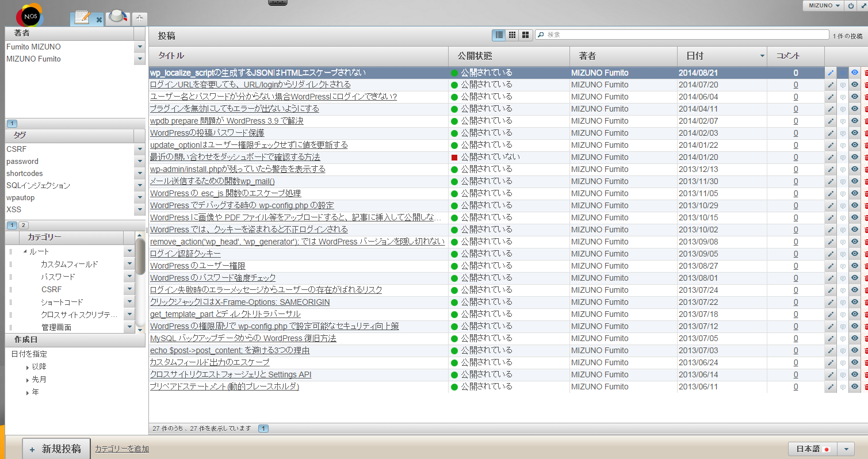This screenshot has height=459, width=868.
Task: Toggle fullscreen with the expand arrows icon
Action: (863, 5)
